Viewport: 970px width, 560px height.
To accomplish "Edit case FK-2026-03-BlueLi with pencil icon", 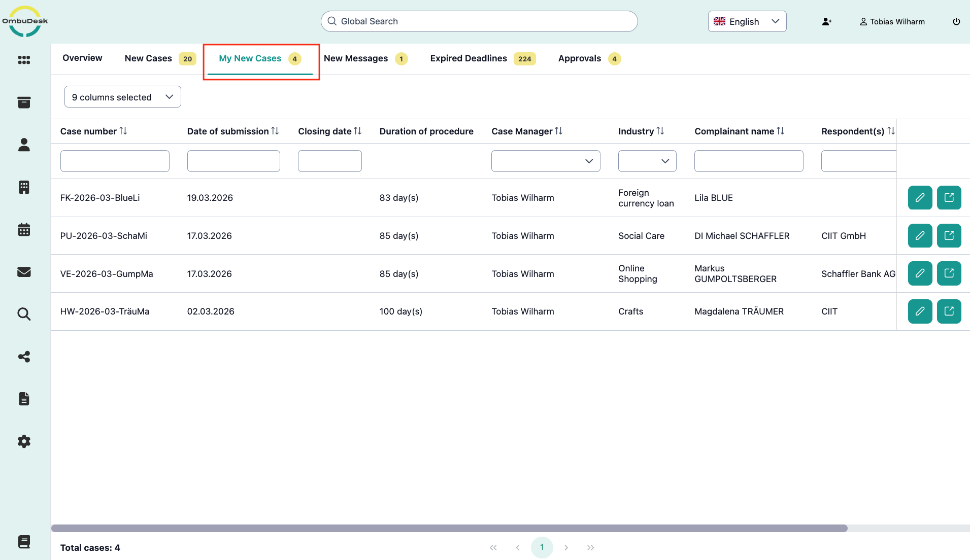I will [x=920, y=198].
